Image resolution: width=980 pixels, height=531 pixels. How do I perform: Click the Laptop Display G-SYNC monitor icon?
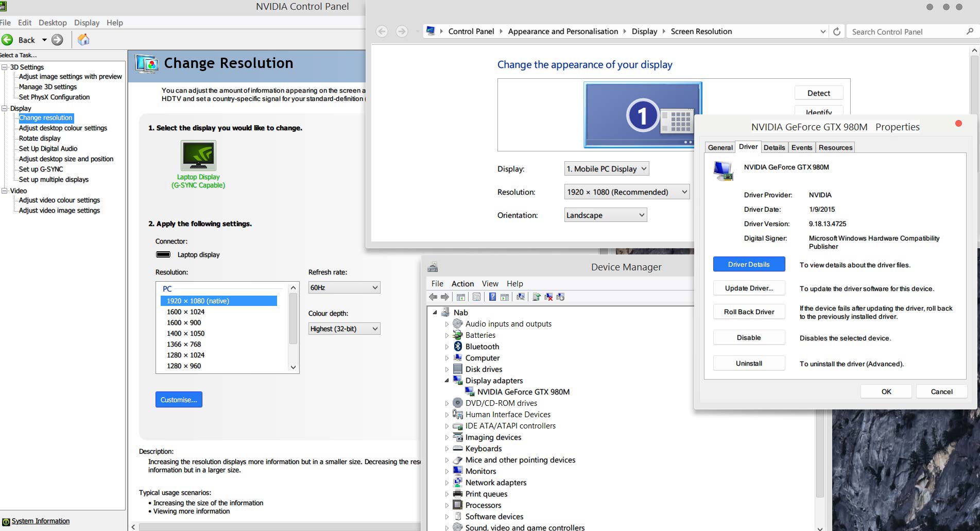pyautogui.click(x=198, y=156)
